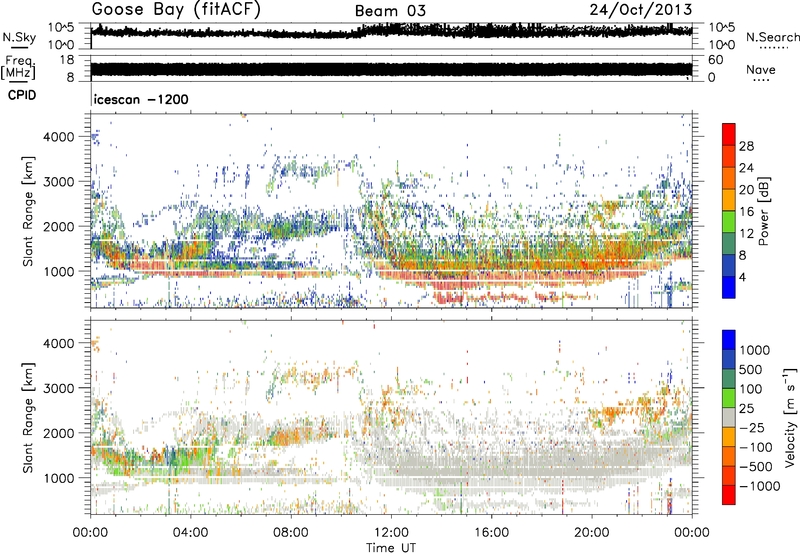Pick gray velocity swatch between 25 and -25
Screen dimensions: 800x554
click(x=729, y=418)
